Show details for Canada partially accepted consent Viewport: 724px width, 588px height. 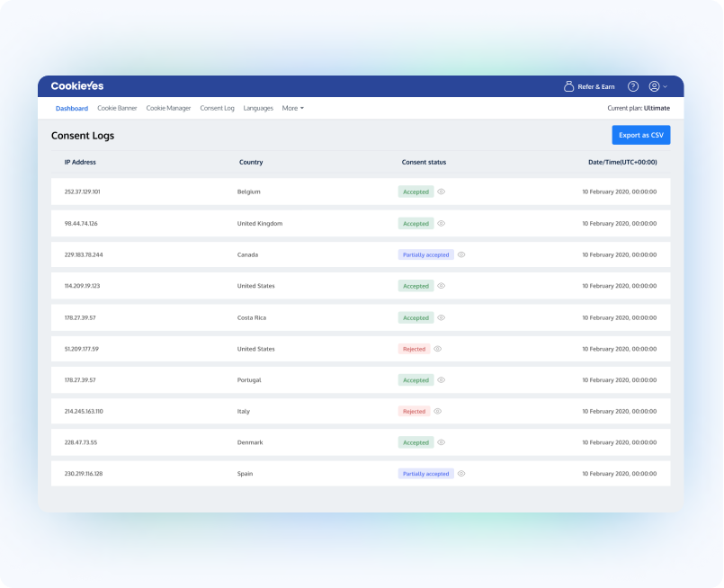click(x=461, y=254)
